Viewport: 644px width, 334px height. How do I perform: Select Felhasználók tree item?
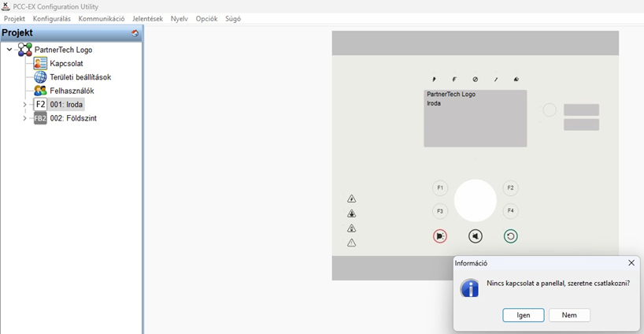click(x=72, y=91)
